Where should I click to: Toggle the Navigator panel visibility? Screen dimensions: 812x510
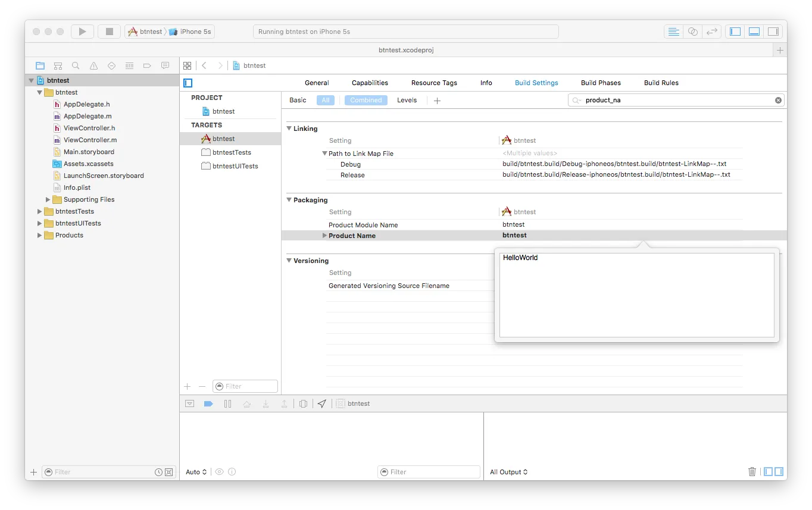(735, 32)
